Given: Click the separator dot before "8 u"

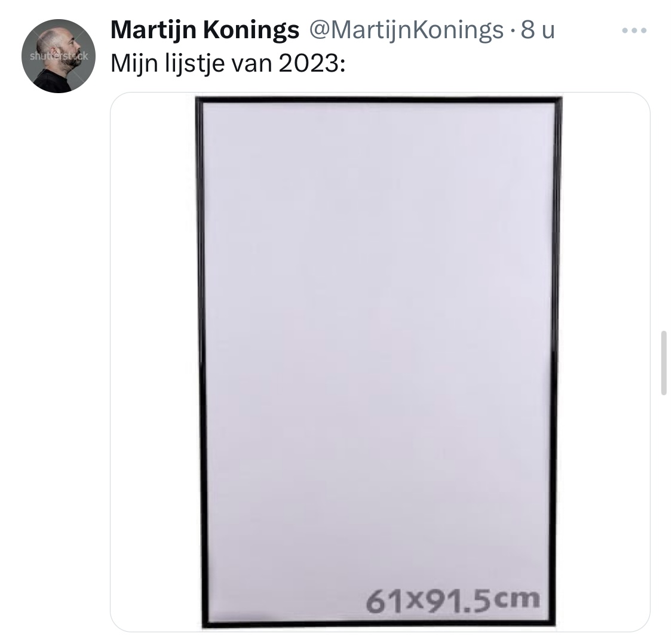Looking at the screenshot, I should [x=512, y=31].
